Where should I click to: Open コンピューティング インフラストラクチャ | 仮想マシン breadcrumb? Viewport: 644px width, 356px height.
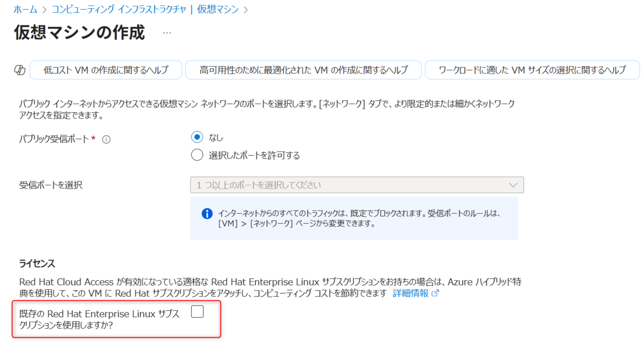pos(145,9)
